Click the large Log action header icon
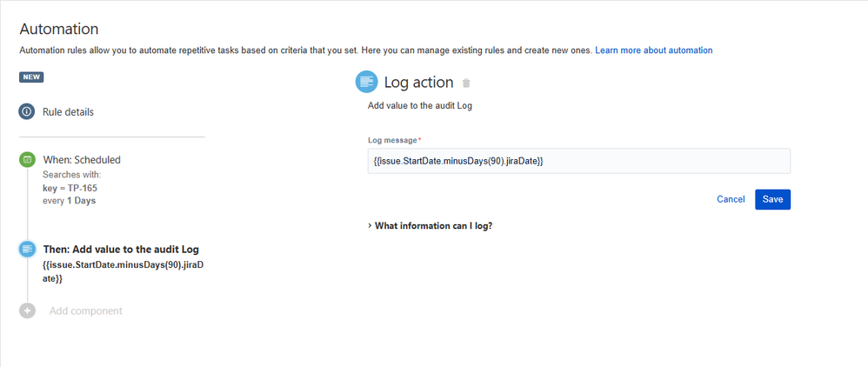Viewport: 868px width, 367px height. point(366,82)
